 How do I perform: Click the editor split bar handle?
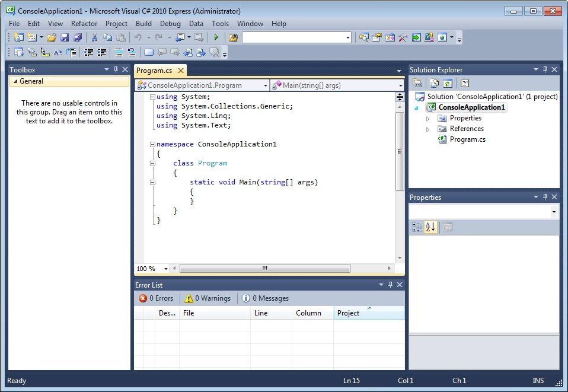(400, 97)
